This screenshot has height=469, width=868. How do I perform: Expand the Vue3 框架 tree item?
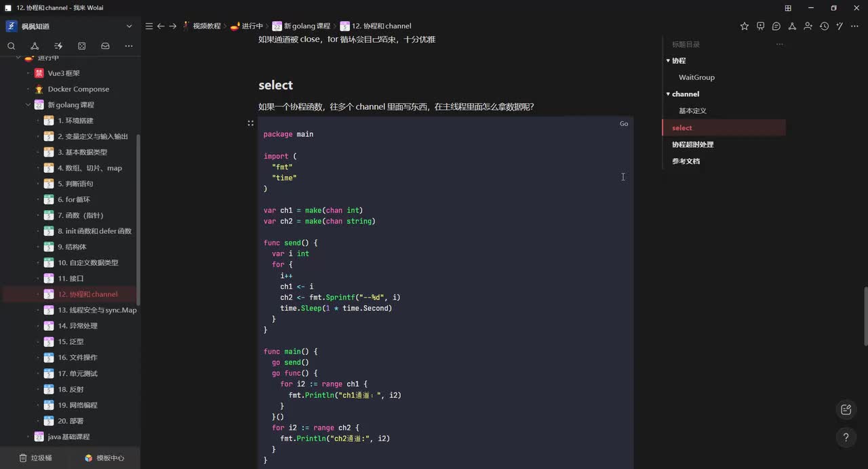[x=28, y=73]
